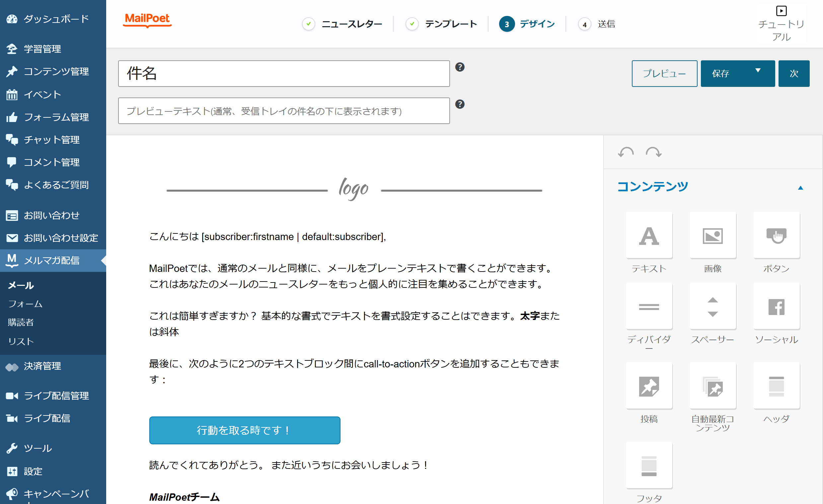
Task: Open フォーム submenu item
Action: (x=25, y=304)
